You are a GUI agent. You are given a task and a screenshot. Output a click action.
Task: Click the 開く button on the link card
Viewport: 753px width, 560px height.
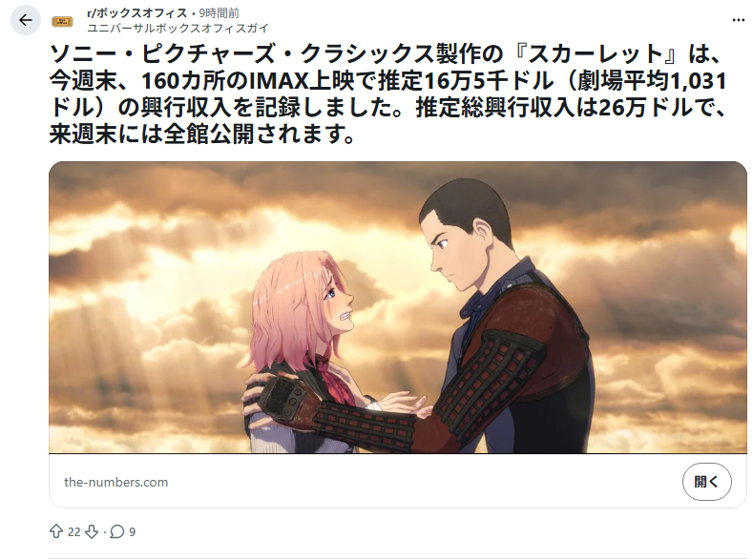point(706,482)
